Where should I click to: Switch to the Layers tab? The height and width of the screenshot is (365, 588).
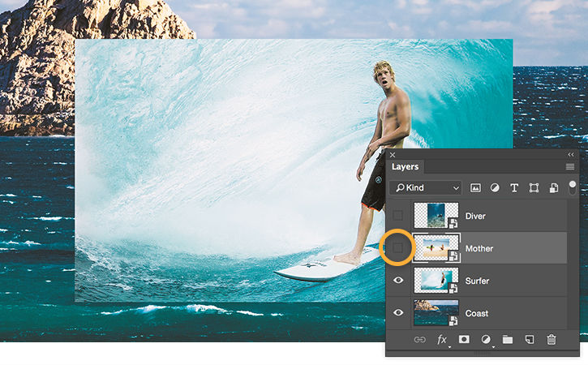pos(405,166)
